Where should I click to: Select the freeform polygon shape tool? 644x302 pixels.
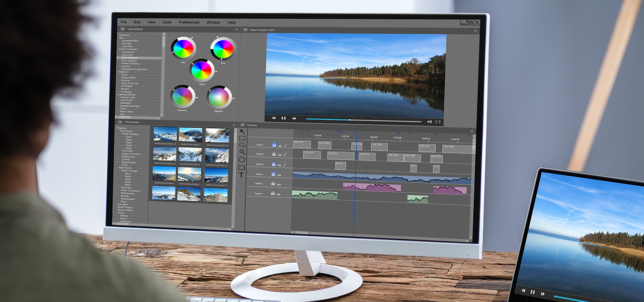point(242,144)
